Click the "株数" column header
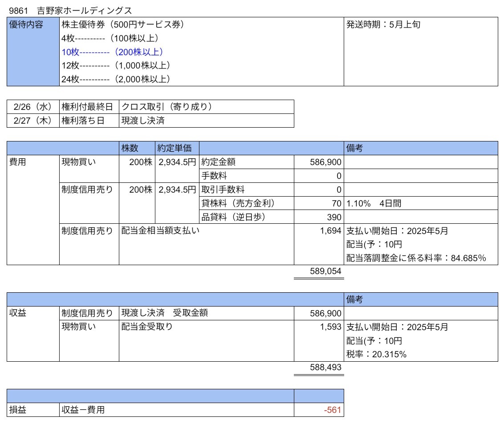 (137, 148)
